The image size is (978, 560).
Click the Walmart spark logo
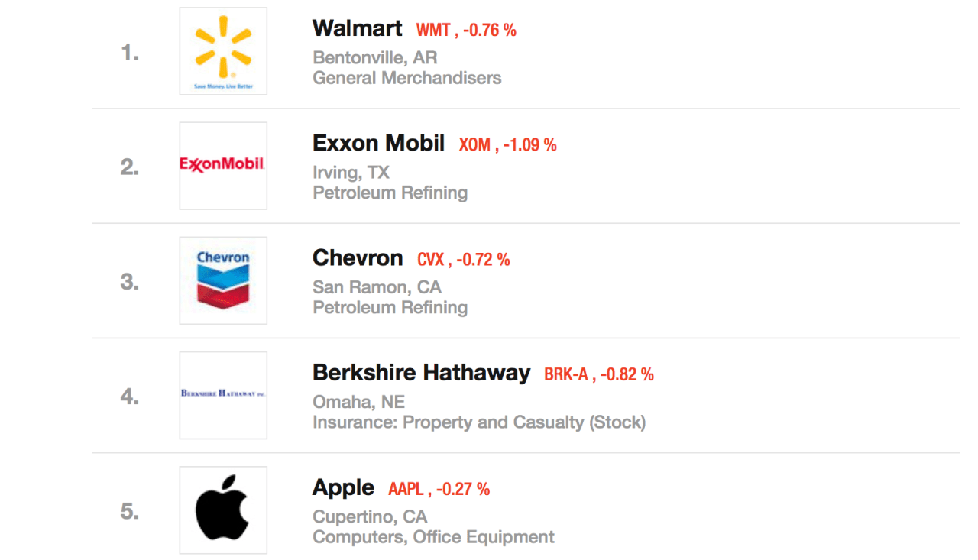tap(223, 47)
